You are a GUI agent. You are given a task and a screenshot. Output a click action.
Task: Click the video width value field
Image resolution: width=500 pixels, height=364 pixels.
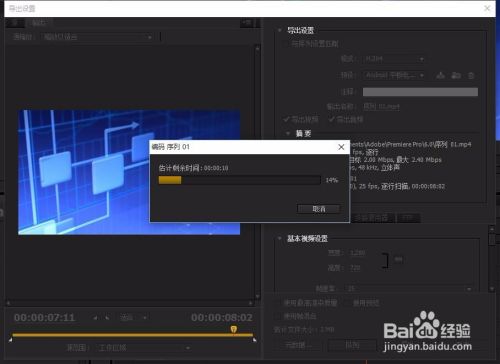357,253
